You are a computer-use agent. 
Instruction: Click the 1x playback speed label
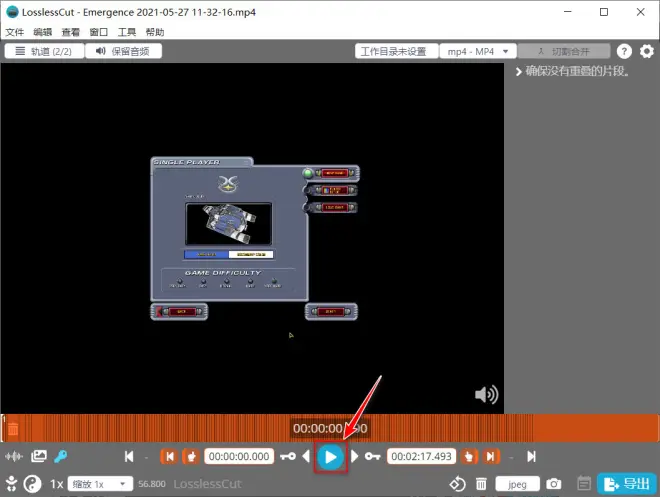point(56,484)
